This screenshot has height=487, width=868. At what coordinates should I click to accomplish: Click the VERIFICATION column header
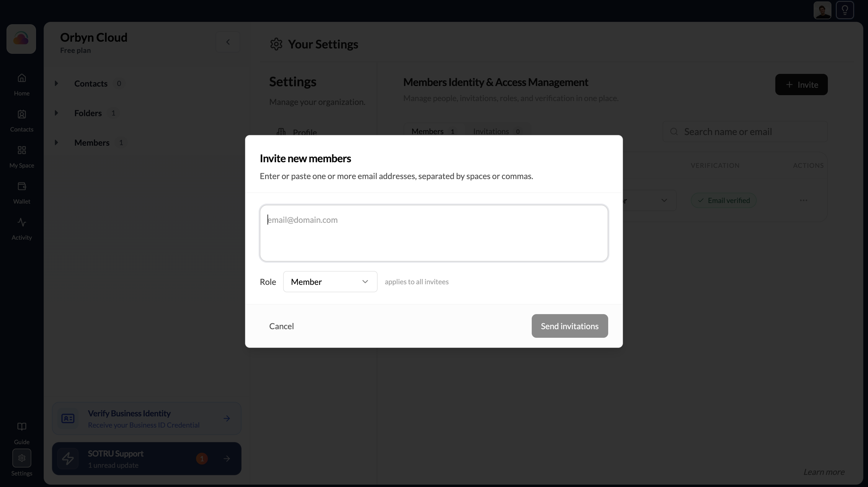pos(715,165)
